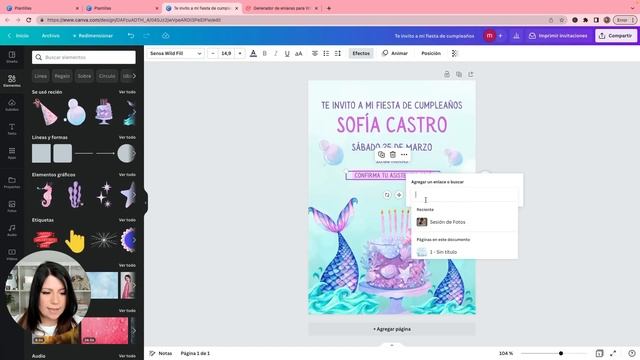The image size is (640, 360).
Task: Click the rotate handle below text box
Action: (x=387, y=195)
